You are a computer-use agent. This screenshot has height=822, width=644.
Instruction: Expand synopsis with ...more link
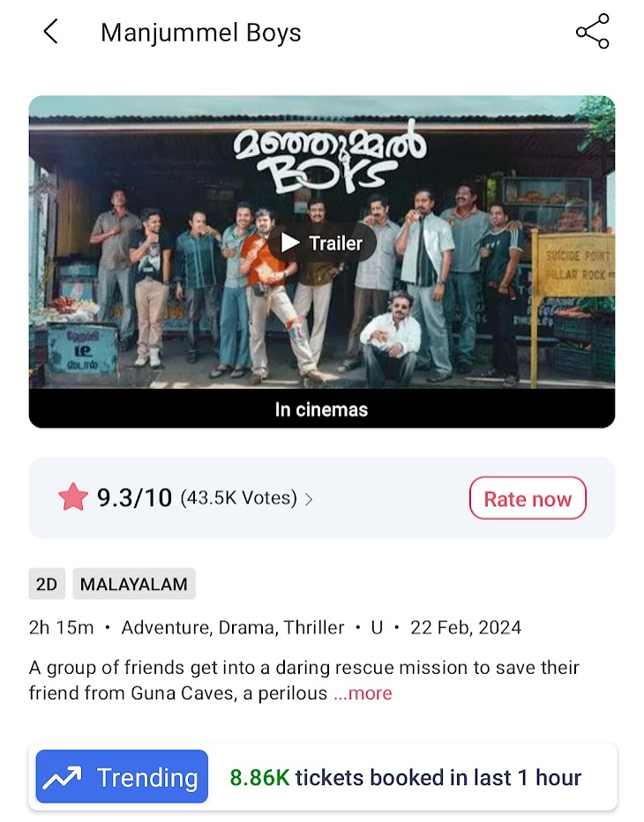point(363,693)
